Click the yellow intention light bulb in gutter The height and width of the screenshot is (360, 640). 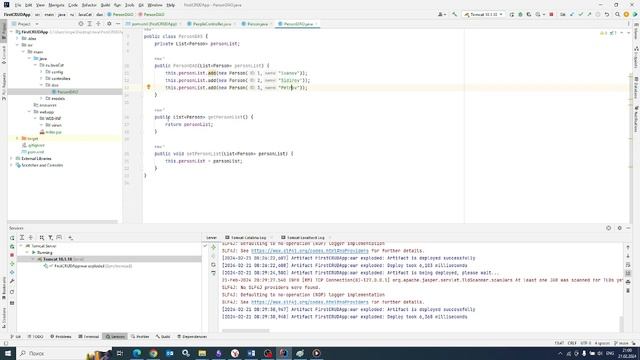(x=149, y=87)
